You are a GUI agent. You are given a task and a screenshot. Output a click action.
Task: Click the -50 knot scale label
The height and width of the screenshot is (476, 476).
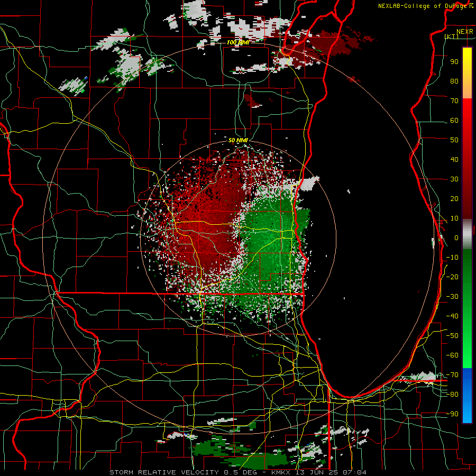tap(452, 336)
